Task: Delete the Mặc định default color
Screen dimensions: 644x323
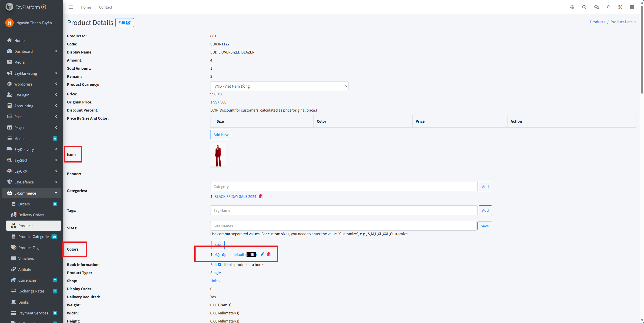Action: [269, 254]
